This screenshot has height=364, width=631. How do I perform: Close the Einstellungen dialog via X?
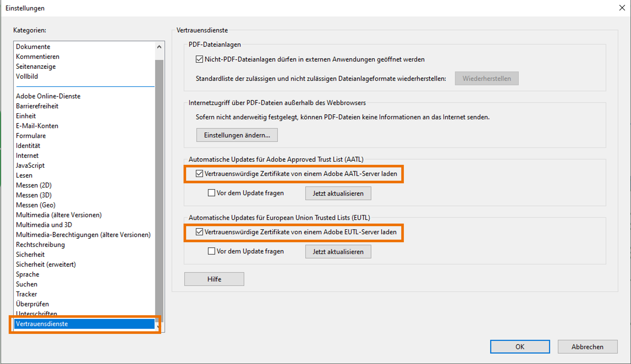click(x=622, y=8)
